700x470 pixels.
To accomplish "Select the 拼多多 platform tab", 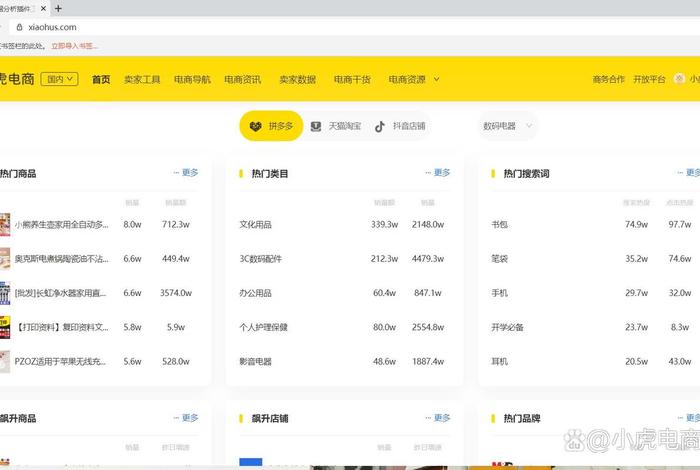I will [271, 126].
